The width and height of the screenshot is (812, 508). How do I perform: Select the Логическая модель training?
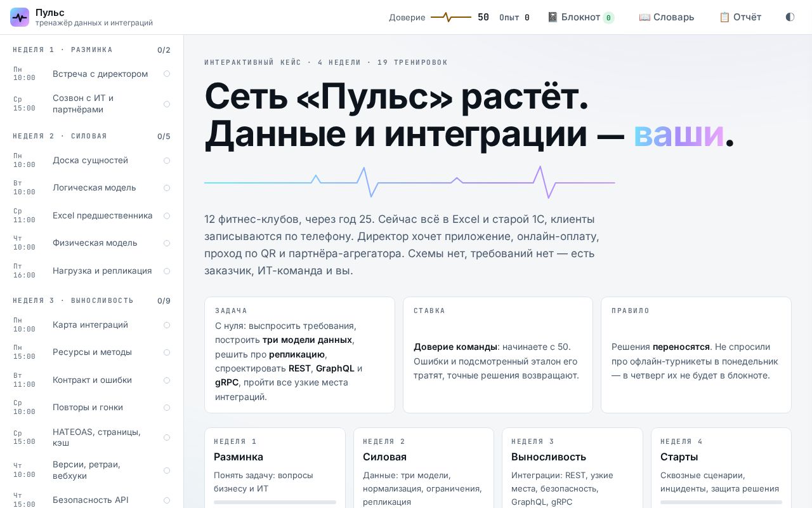point(92,188)
